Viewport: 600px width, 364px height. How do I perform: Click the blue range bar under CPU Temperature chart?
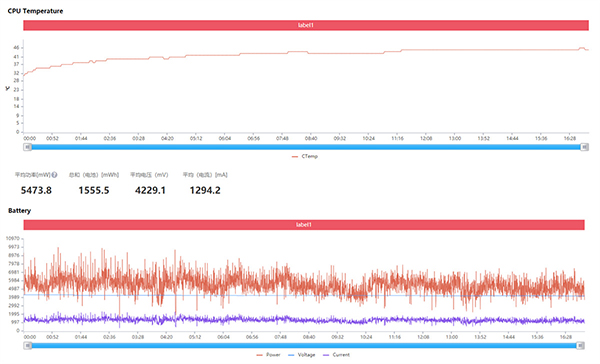click(x=306, y=147)
